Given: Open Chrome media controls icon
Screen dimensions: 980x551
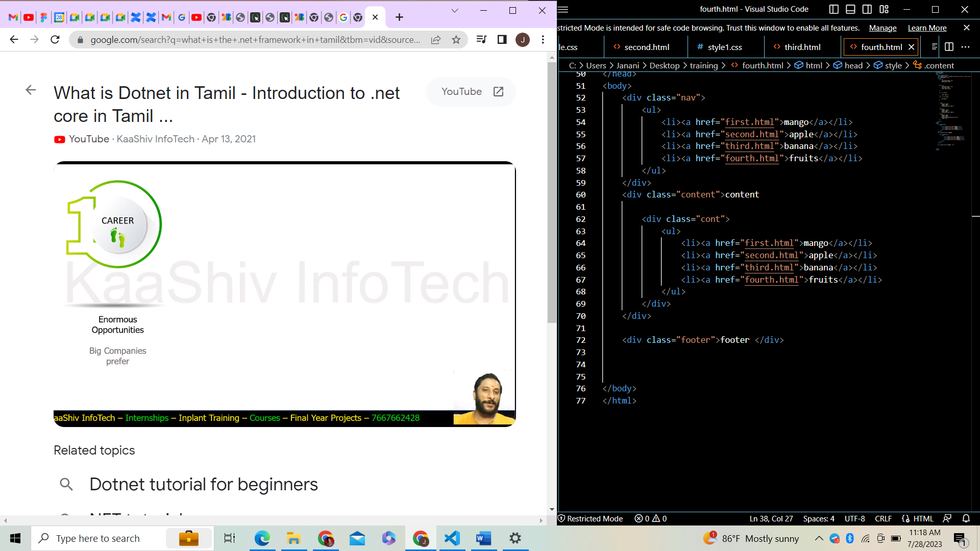Looking at the screenshot, I should 481,40.
